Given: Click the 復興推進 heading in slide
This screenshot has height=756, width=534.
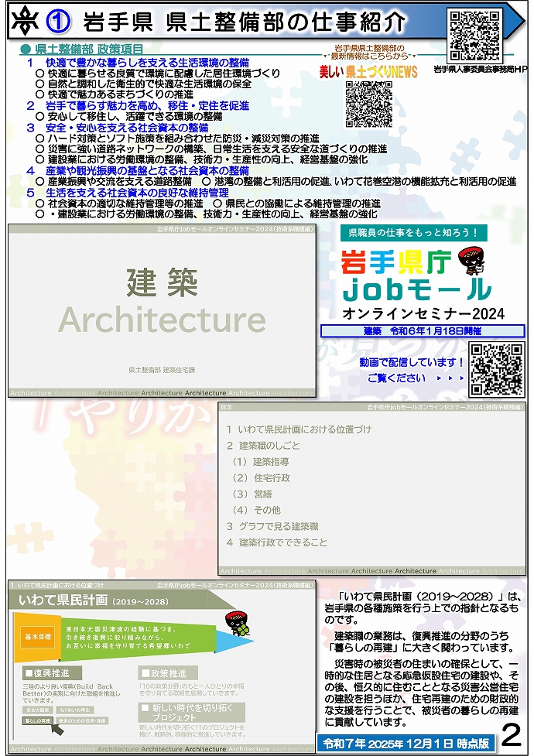Looking at the screenshot, I should click(x=53, y=673).
